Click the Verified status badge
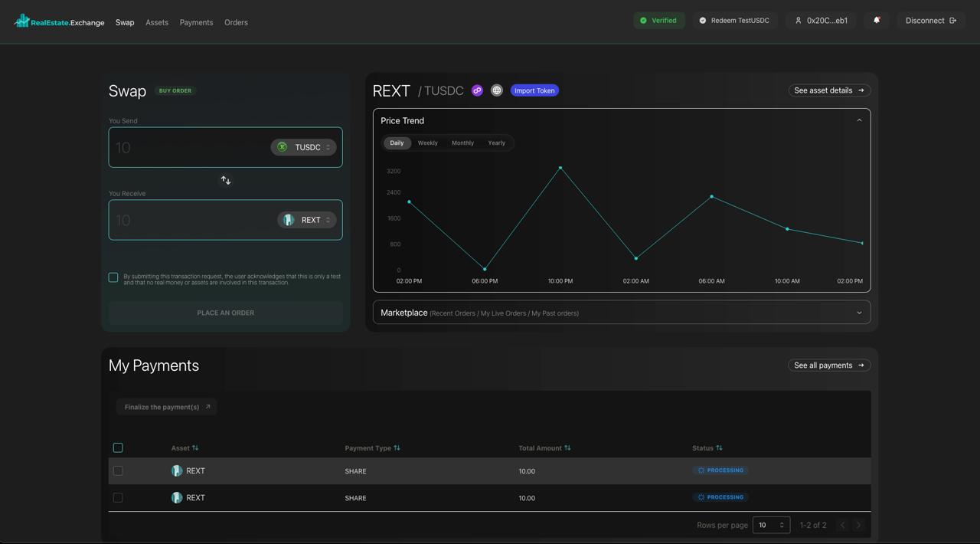This screenshot has height=544, width=980. tap(658, 21)
